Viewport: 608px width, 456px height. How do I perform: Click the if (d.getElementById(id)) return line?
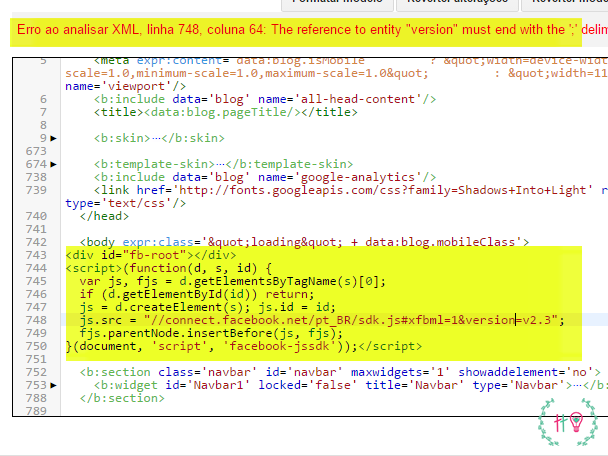pyautogui.click(x=197, y=294)
